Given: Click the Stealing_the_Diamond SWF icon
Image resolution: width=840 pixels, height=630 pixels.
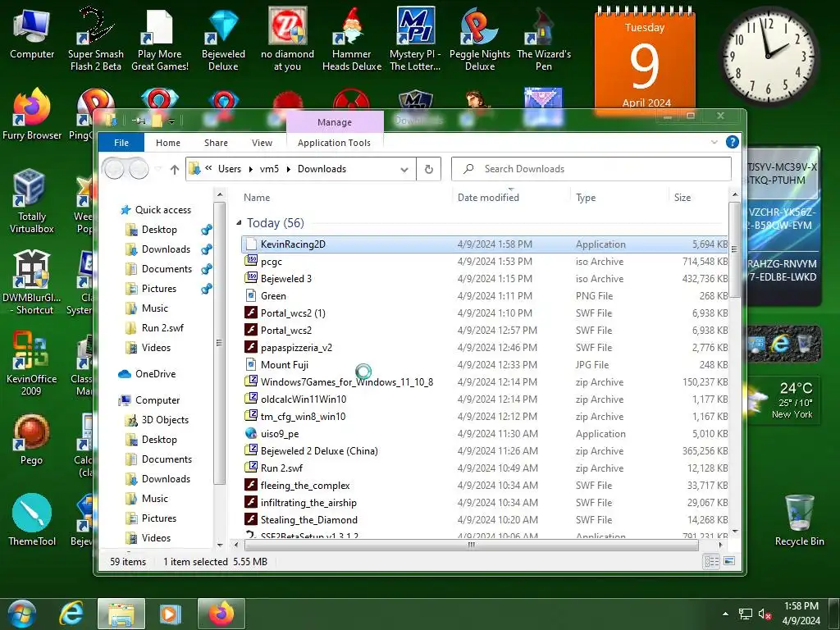Looking at the screenshot, I should point(251,519).
